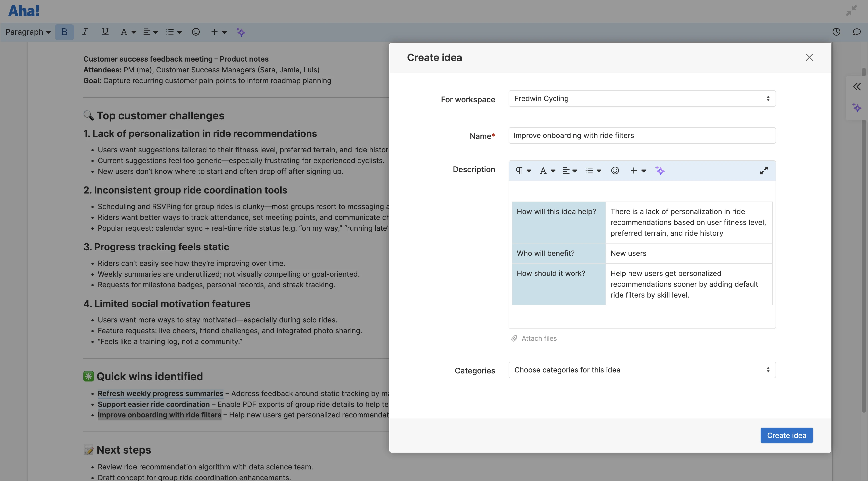Insert emoji in the description editor
868x481 pixels.
pos(615,171)
